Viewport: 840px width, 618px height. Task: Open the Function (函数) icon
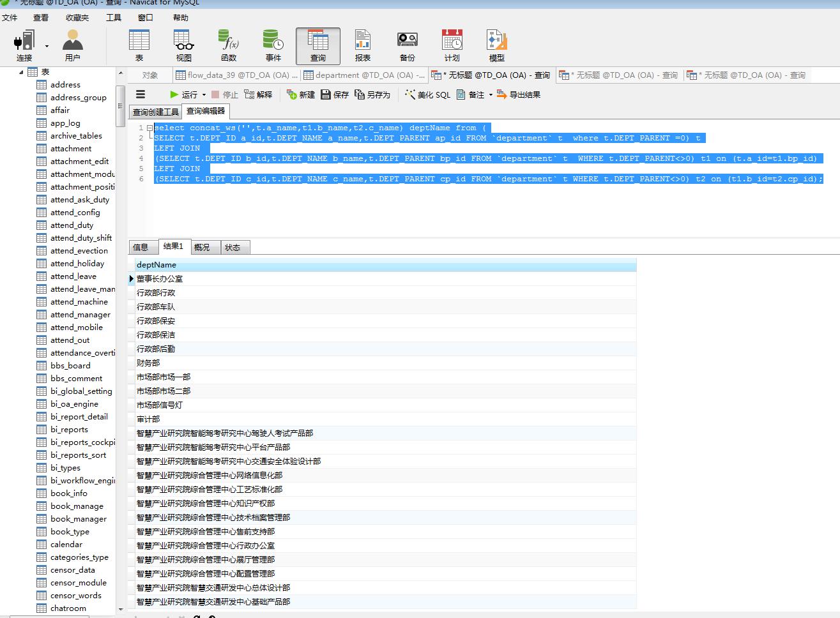click(x=228, y=41)
